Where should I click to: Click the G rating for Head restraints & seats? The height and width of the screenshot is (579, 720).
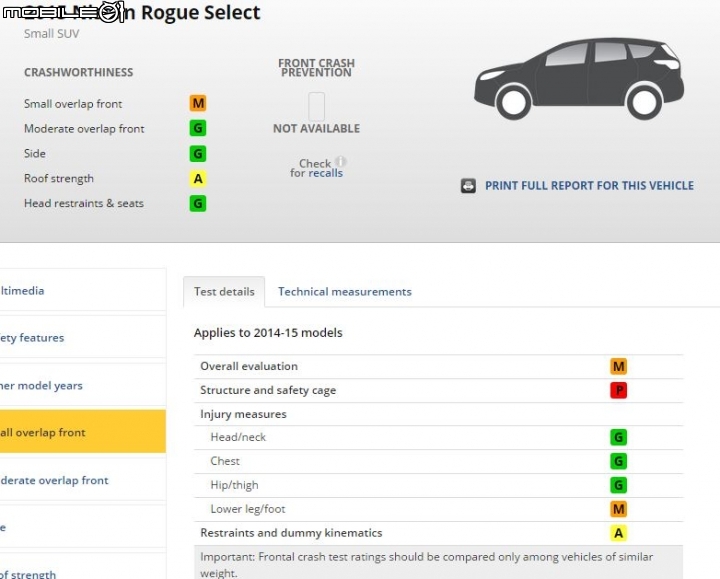(198, 203)
